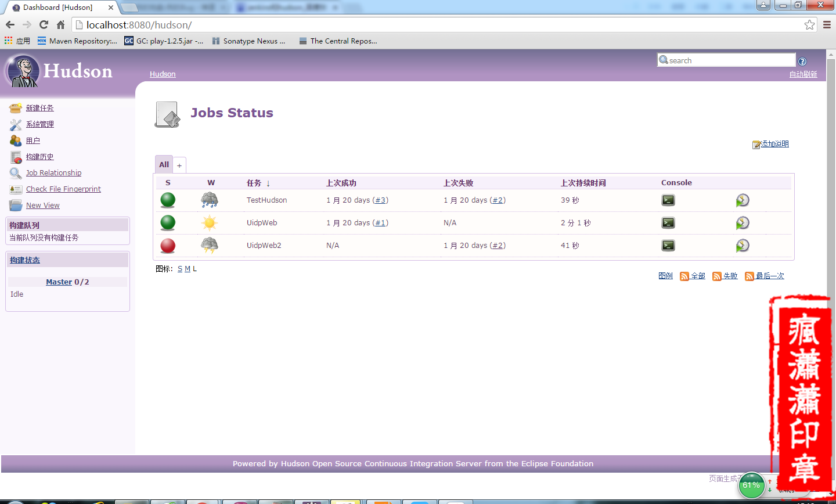Screen dimensions: 836x504
Task: Click rainy weather icon for TestHudson
Action: (210, 200)
